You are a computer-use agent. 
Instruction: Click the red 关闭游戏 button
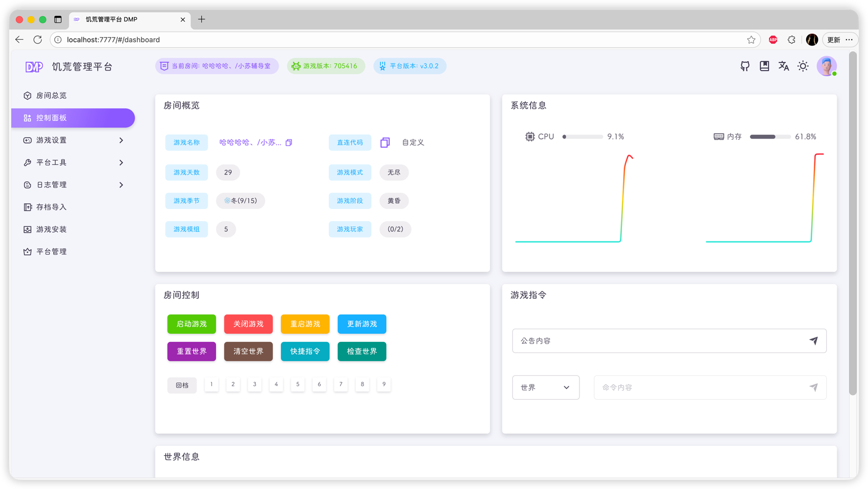click(248, 324)
